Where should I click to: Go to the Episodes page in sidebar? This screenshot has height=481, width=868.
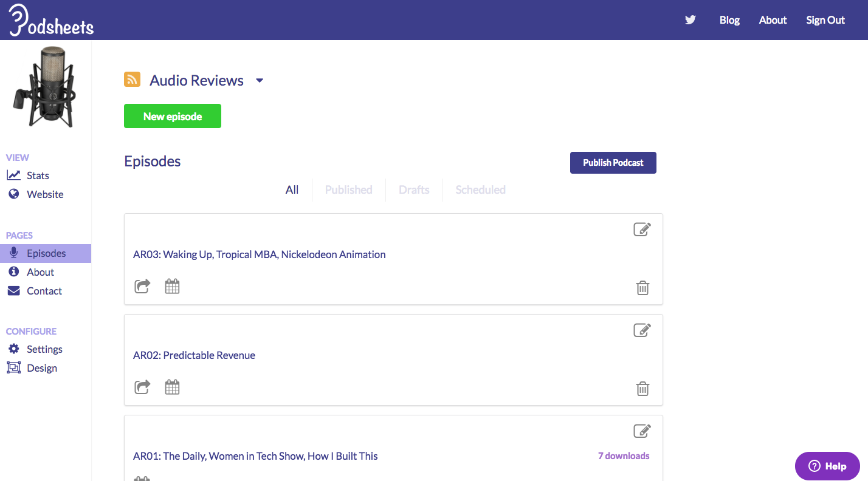click(x=46, y=253)
